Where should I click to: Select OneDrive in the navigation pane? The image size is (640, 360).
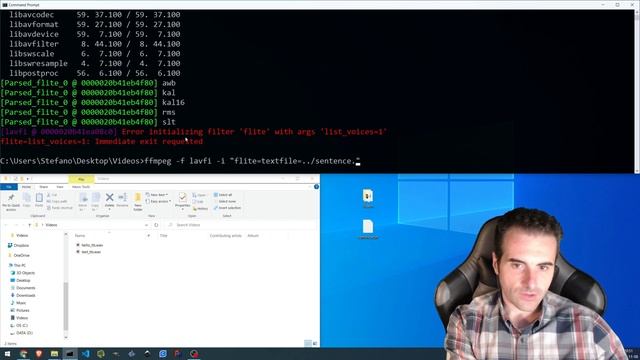pos(19,256)
